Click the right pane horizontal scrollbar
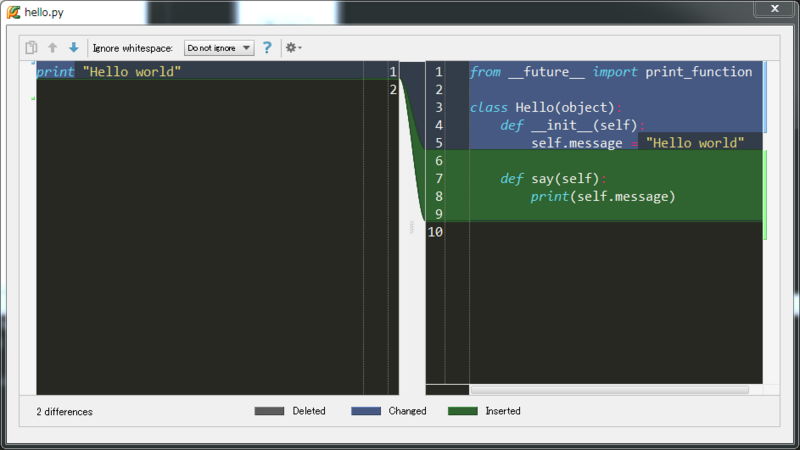 (610, 390)
